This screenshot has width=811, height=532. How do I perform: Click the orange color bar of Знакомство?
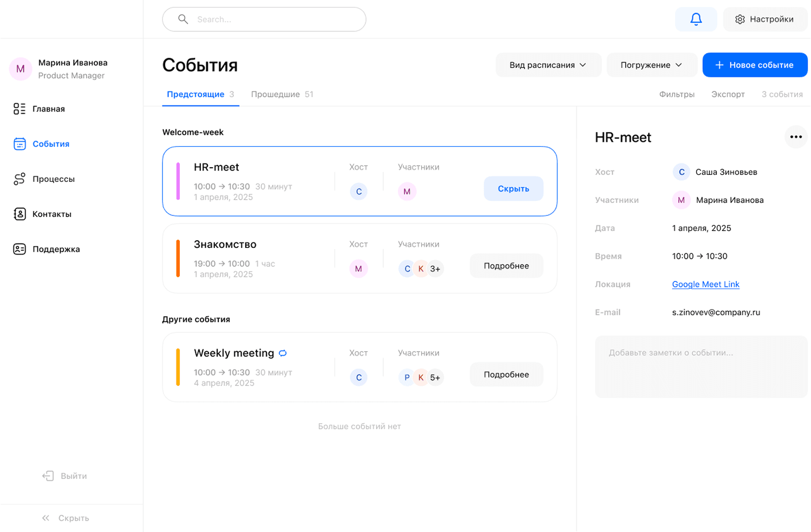point(178,259)
